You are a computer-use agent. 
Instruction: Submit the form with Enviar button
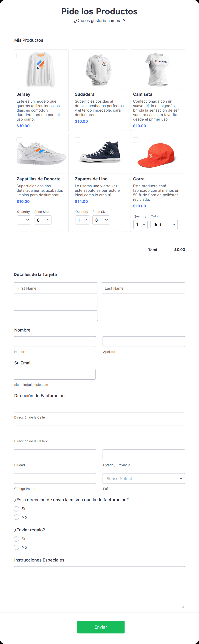[x=101, y=627]
